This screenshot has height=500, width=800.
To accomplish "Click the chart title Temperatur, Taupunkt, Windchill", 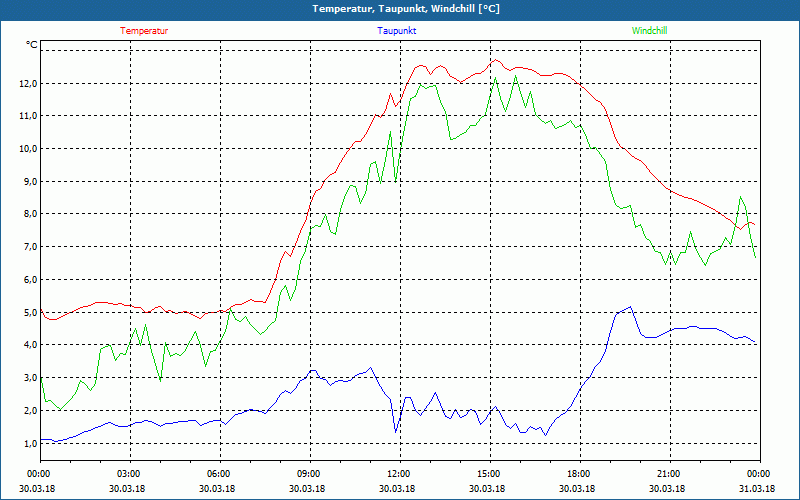I will (399, 9).
